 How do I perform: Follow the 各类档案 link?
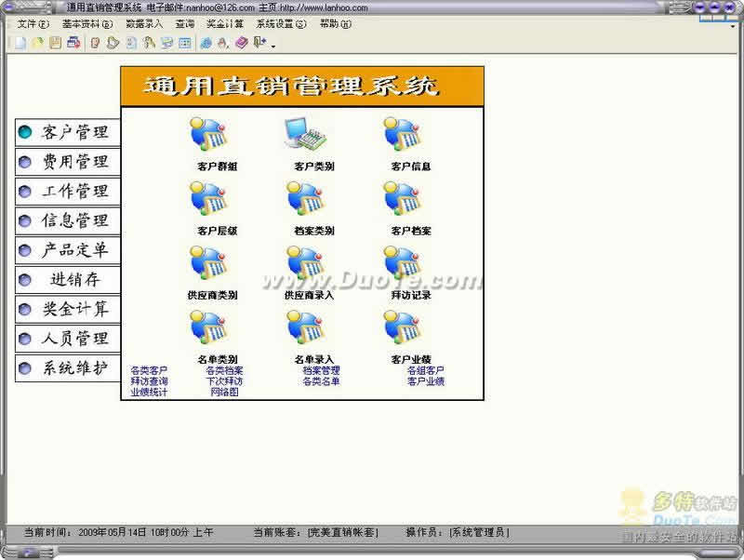(224, 370)
